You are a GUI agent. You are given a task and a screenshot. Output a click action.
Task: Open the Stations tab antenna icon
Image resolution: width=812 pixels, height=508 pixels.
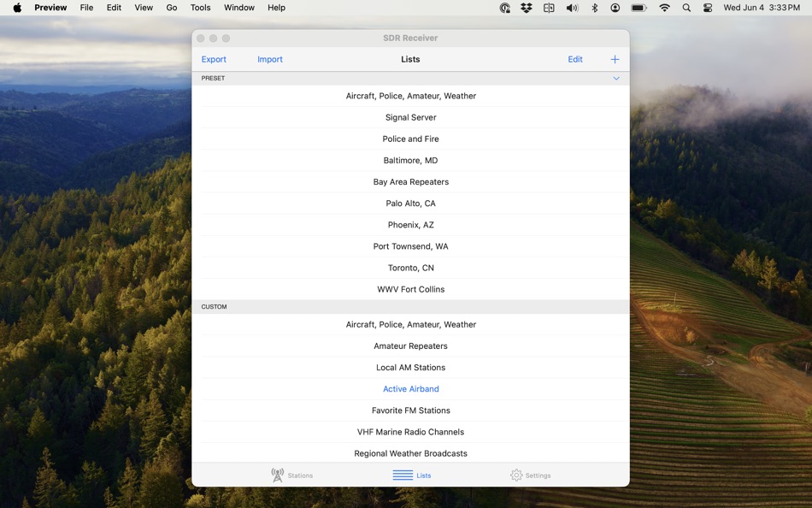coord(278,475)
